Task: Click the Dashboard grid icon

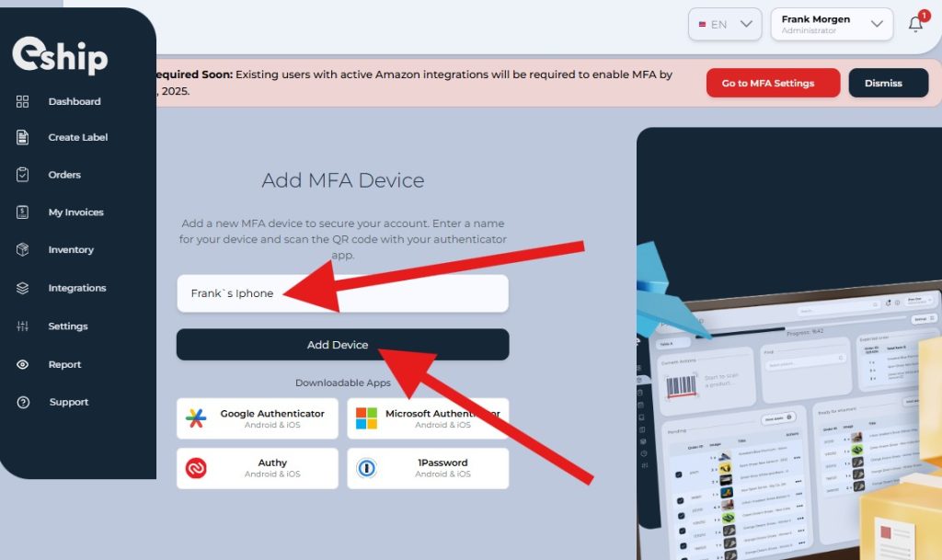Action: pos(22,101)
